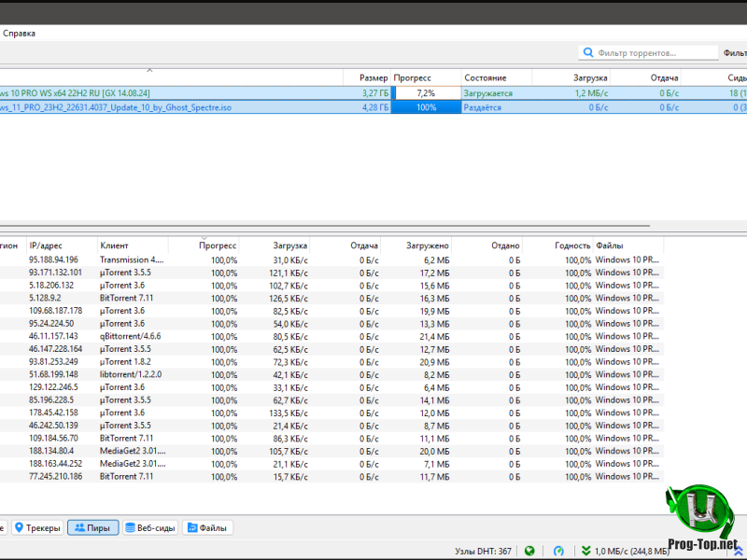
Task: Click the download speed arrows in status bar
Action: coord(585,551)
